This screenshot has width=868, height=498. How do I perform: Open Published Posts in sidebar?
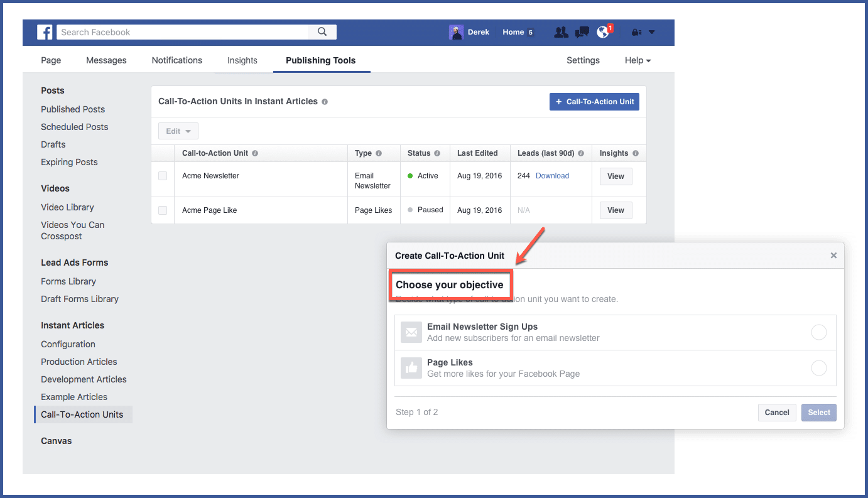click(x=73, y=109)
